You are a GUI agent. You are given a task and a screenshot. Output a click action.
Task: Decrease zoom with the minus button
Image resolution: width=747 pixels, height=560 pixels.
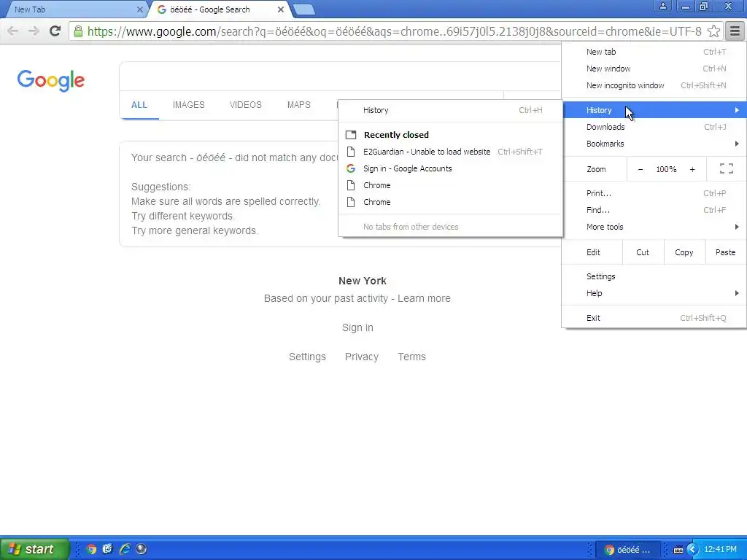click(640, 169)
